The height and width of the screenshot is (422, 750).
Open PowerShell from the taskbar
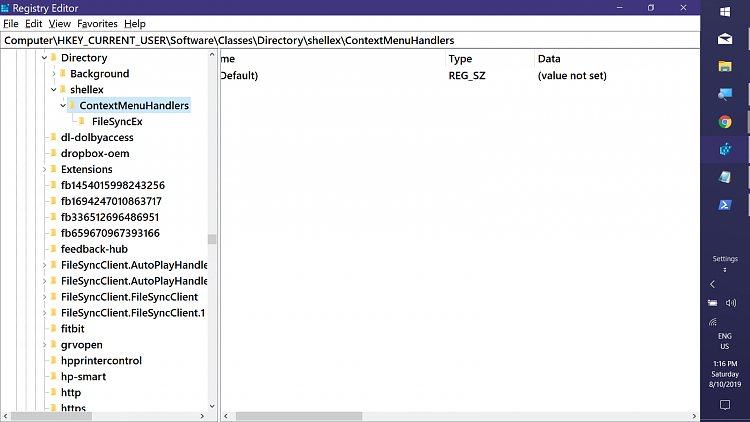pos(725,205)
